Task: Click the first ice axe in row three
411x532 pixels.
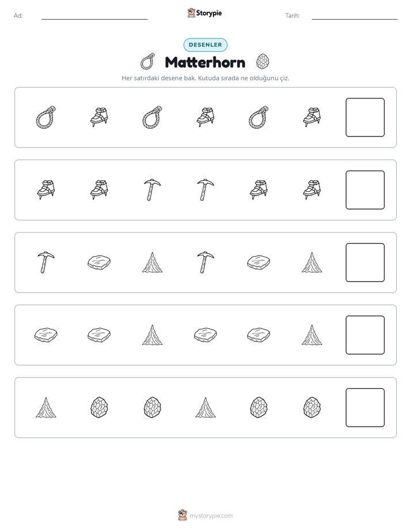Action: 46,263
